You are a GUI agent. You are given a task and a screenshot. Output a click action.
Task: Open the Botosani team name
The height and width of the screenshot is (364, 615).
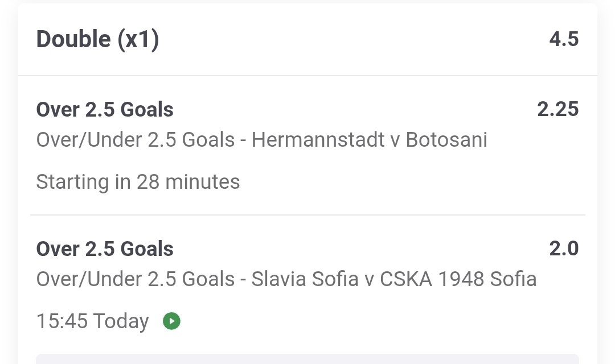click(446, 140)
